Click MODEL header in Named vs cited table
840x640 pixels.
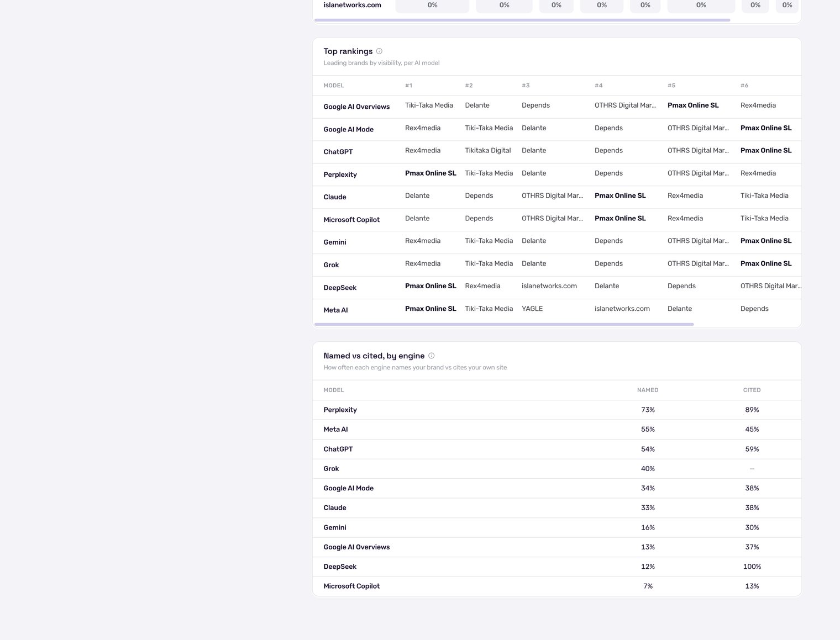pyautogui.click(x=334, y=390)
